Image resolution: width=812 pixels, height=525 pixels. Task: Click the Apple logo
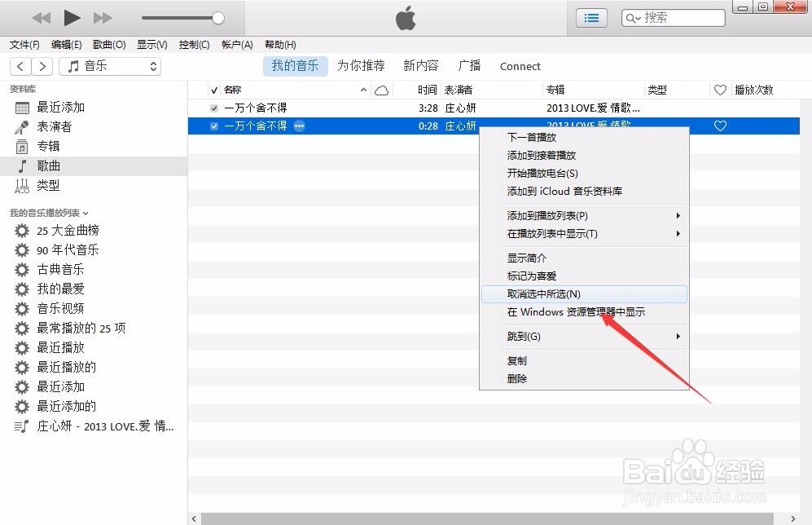coord(405,16)
